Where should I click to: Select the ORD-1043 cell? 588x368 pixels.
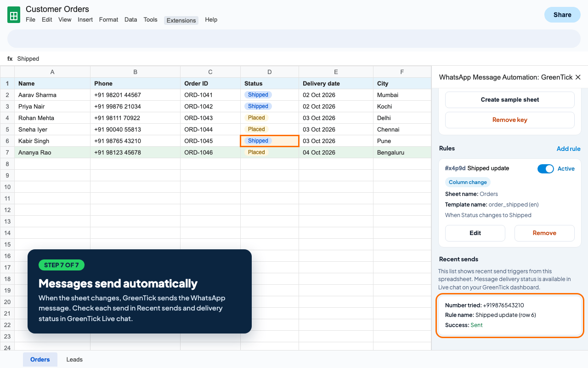pos(210,118)
